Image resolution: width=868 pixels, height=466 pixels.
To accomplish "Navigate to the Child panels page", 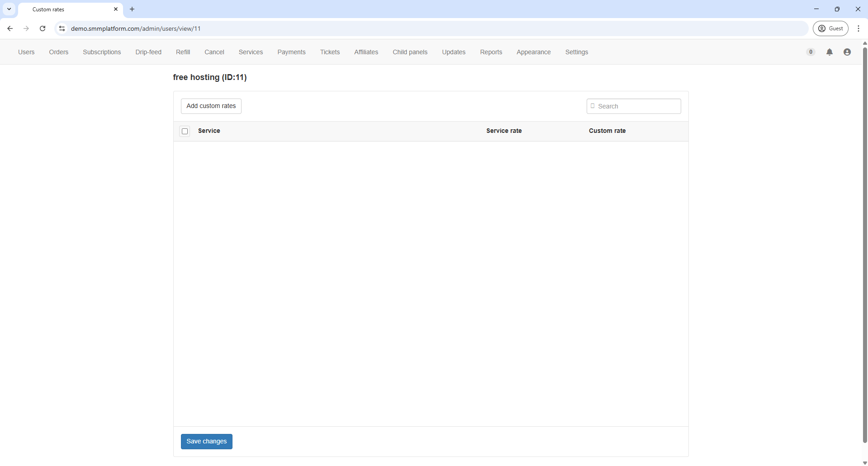I will click(x=410, y=52).
